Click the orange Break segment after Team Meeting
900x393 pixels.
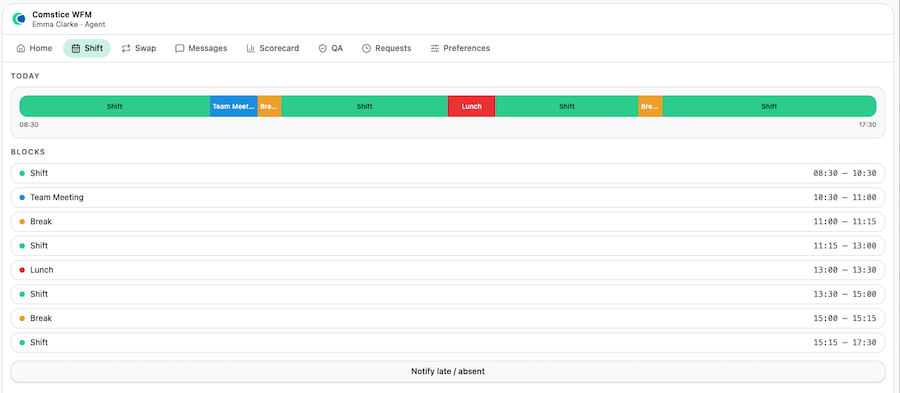pyautogui.click(x=269, y=106)
